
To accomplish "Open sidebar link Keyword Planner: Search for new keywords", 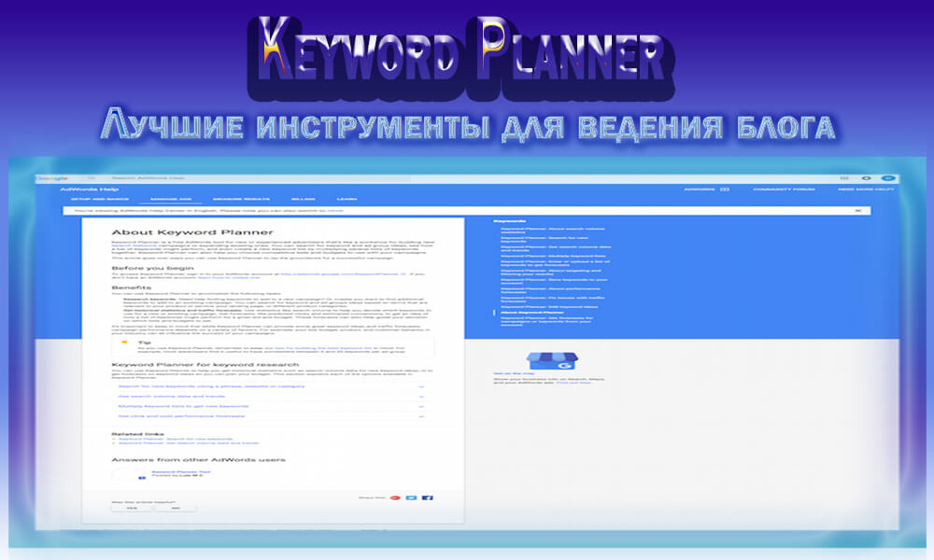I will 545,239.
